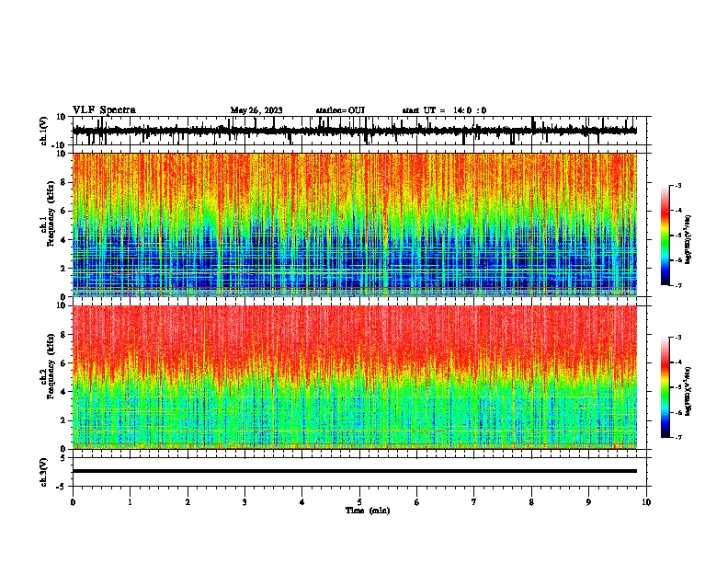Click the time axis tick "2"
The image size is (728, 563).
(x=188, y=502)
